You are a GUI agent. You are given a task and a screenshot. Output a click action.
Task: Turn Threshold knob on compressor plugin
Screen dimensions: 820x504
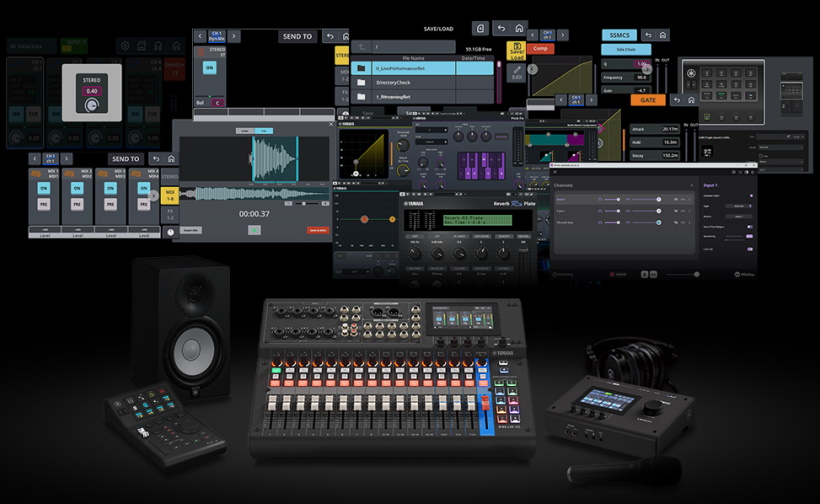(x=403, y=144)
